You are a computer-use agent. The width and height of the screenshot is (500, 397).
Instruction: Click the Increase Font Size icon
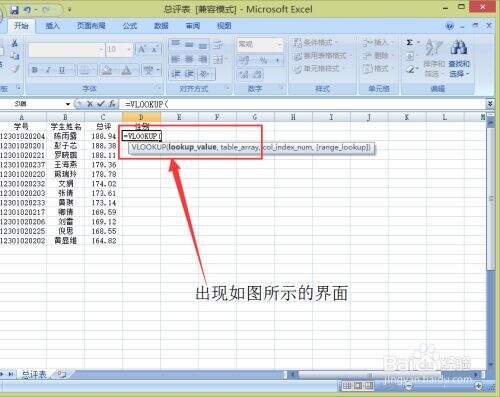coord(142,50)
